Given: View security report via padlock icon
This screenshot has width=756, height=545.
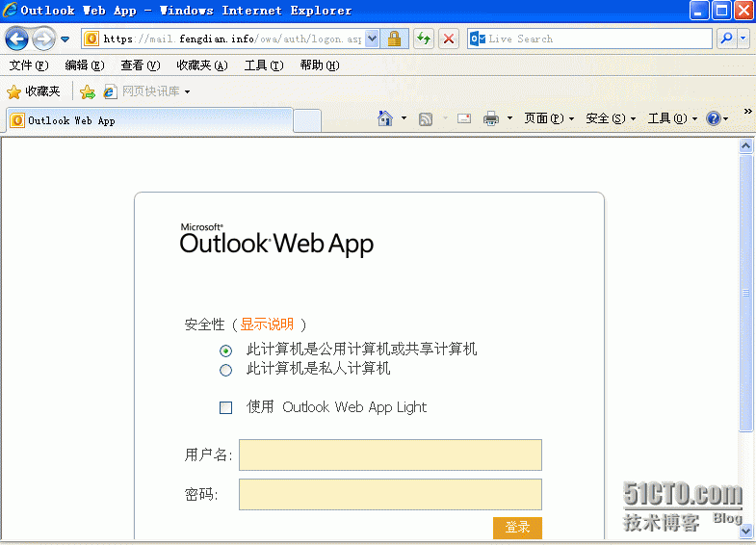Looking at the screenshot, I should [x=395, y=39].
